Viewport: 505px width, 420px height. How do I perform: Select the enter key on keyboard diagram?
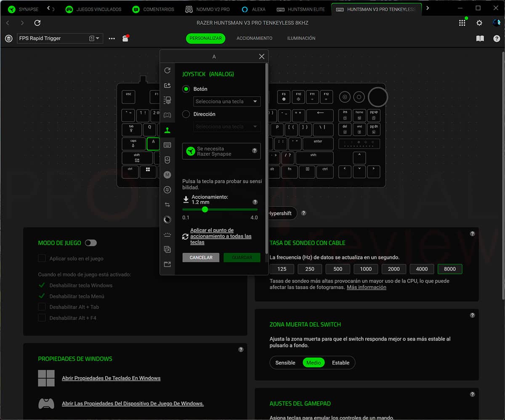click(318, 144)
